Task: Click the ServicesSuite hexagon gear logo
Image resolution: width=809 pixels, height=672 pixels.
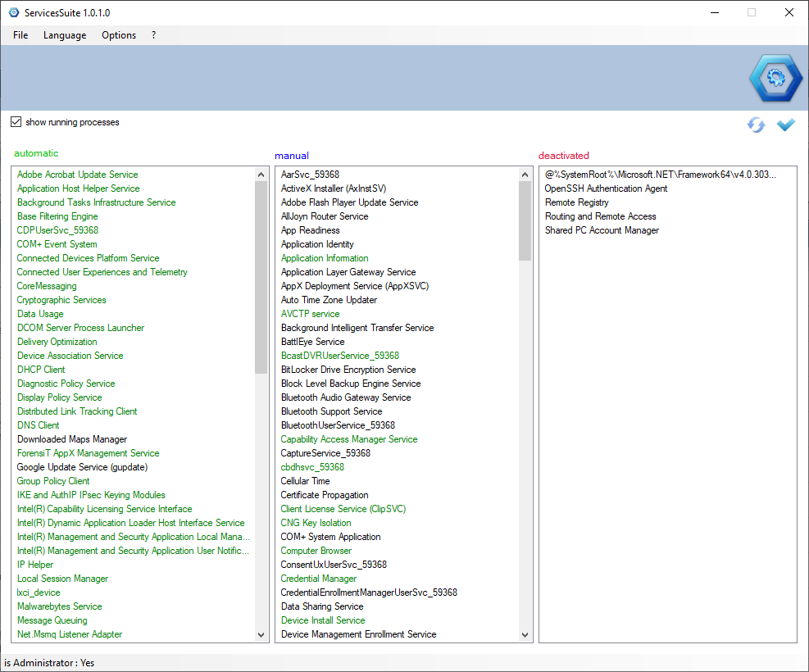Action: coord(776,78)
